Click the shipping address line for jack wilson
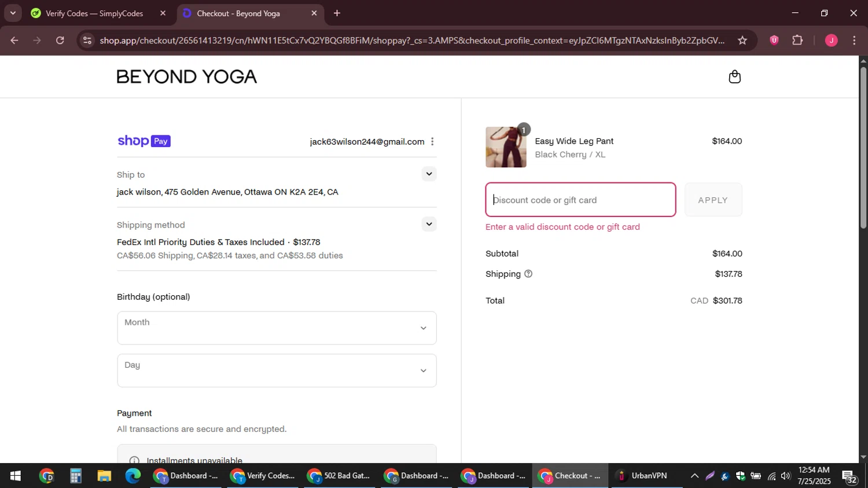868x488 pixels. [227, 192]
